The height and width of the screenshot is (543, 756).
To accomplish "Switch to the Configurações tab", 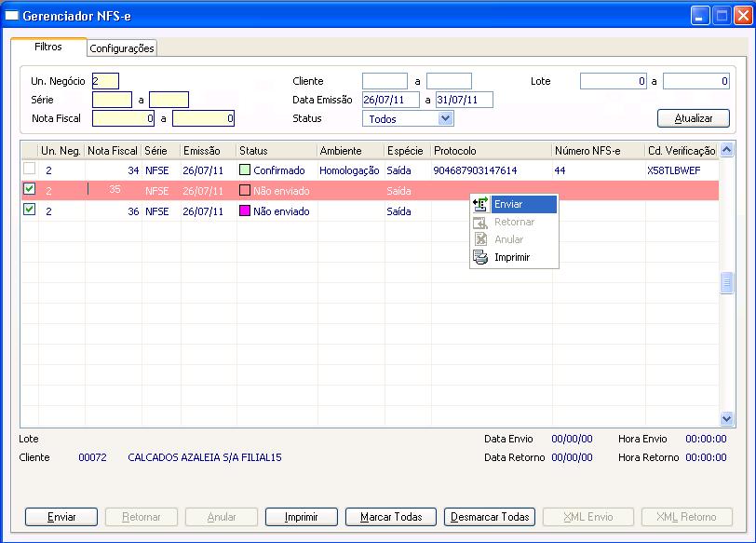I will tap(122, 48).
